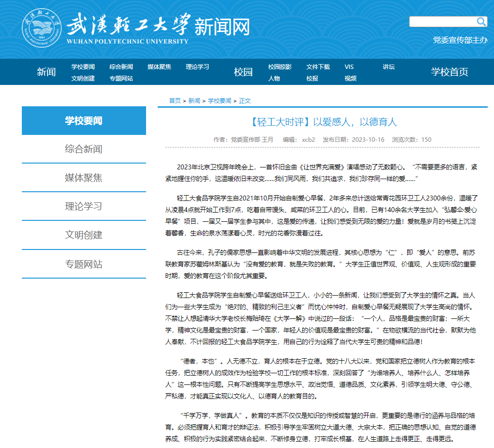Screen dimensions: 494x448
Task: Go to 校园掠影 in navigation
Action: pyautogui.click(x=280, y=67)
